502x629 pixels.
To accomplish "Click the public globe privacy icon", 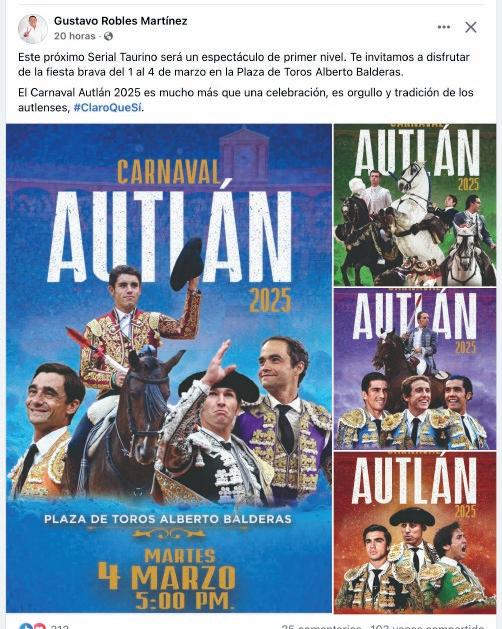I will click(108, 36).
